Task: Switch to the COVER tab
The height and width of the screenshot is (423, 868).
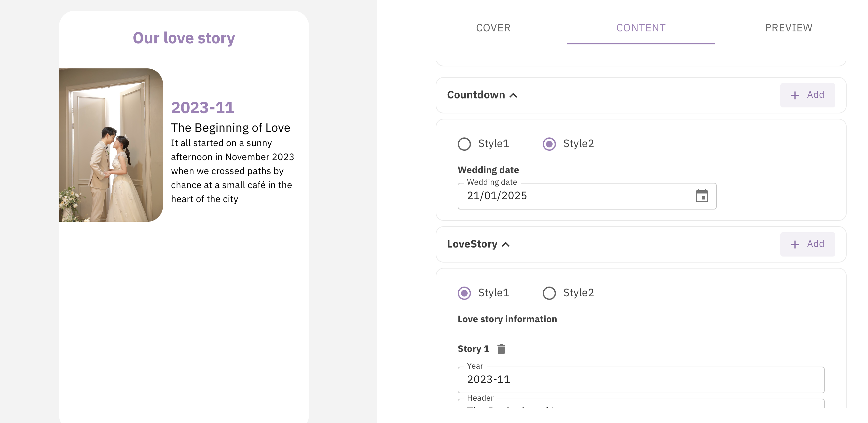Action: [x=493, y=28]
